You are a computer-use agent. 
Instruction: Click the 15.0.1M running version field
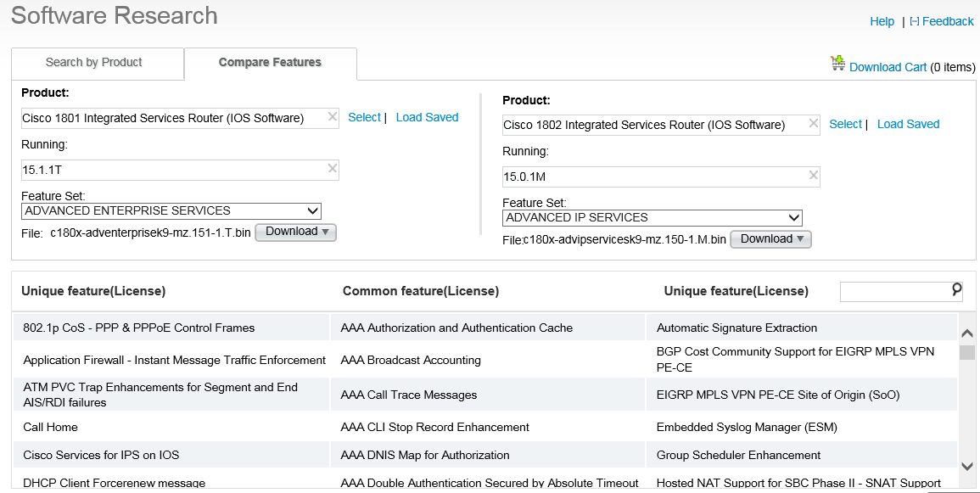(661, 176)
